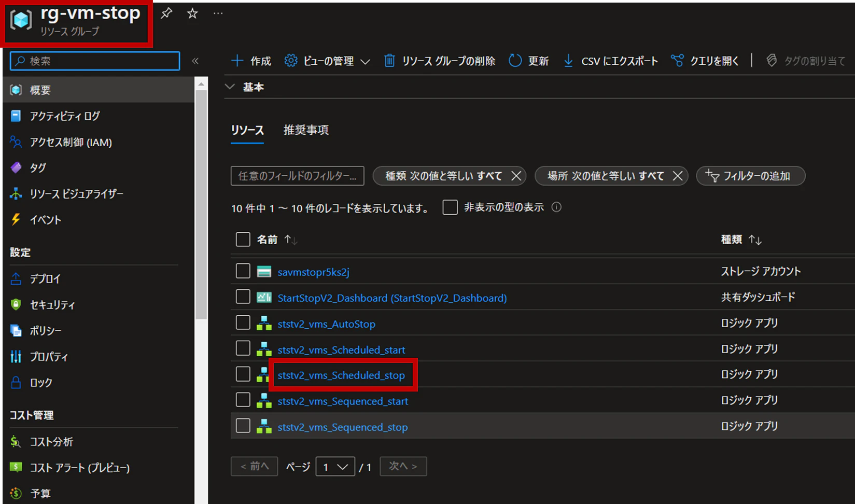The height and width of the screenshot is (504, 855).
Task: Pin the rg-vm-stop resource group
Action: tap(166, 13)
